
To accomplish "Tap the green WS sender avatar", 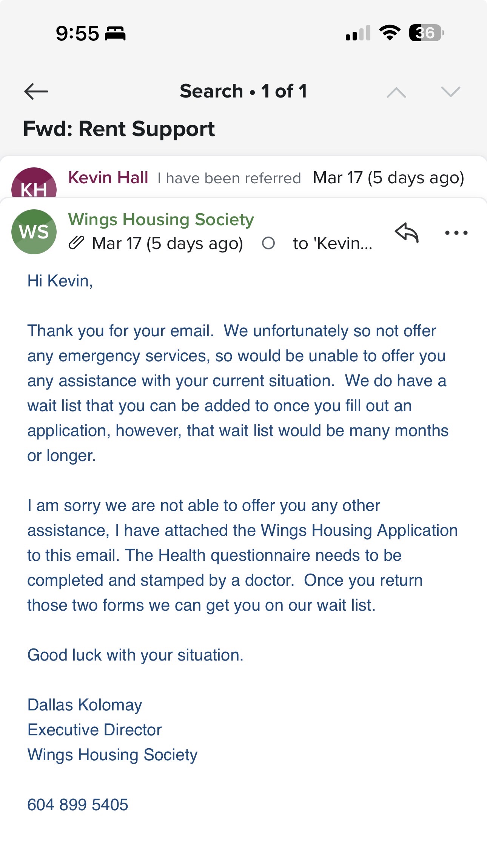I will [x=34, y=232].
